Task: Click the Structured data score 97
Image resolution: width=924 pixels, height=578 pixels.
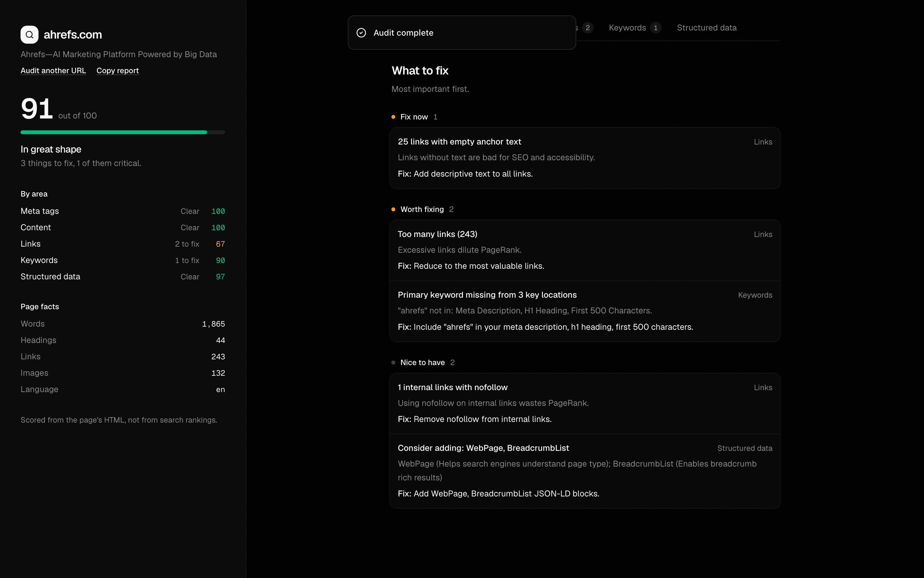Action: click(x=220, y=277)
